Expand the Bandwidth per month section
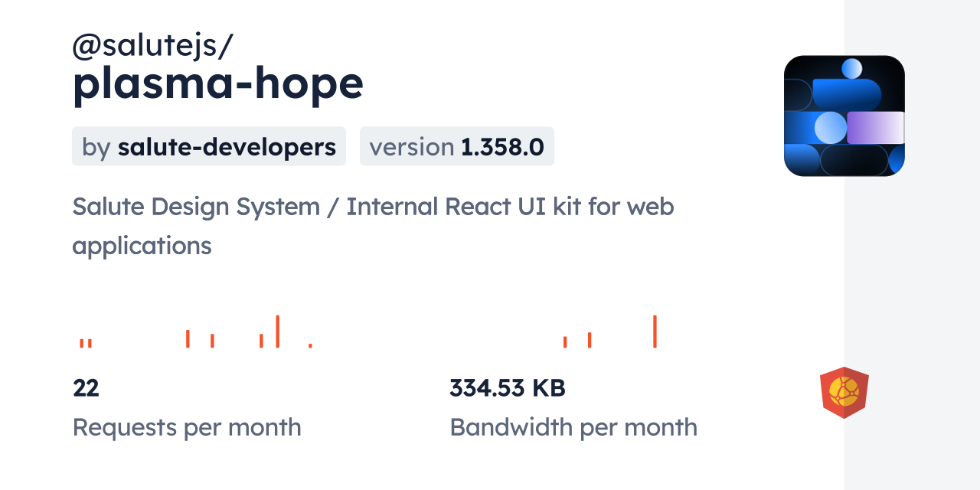The width and height of the screenshot is (980, 490). point(573,427)
